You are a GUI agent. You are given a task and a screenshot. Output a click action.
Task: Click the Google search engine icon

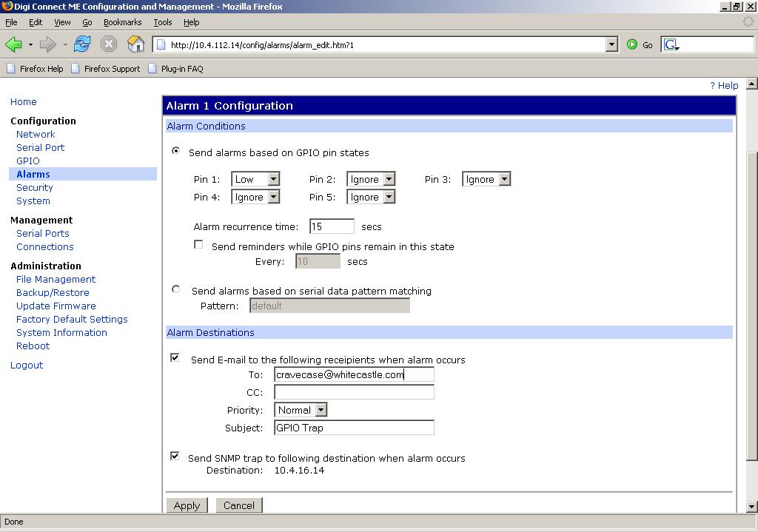[x=671, y=44]
